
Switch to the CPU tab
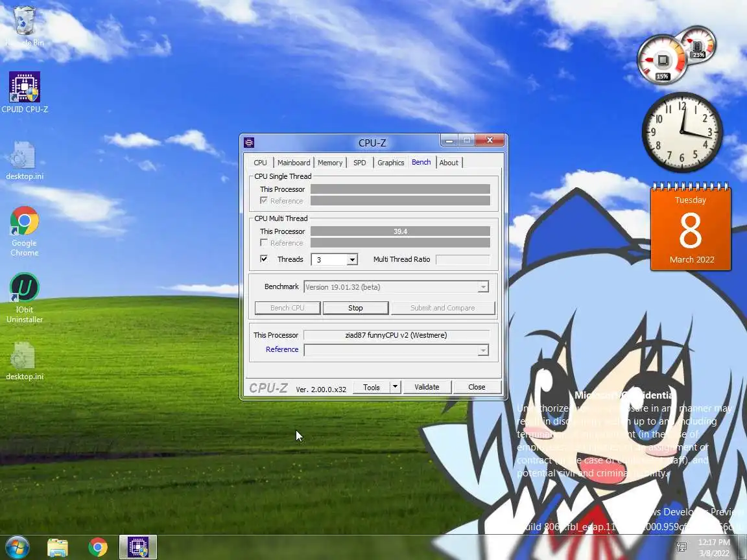260,163
